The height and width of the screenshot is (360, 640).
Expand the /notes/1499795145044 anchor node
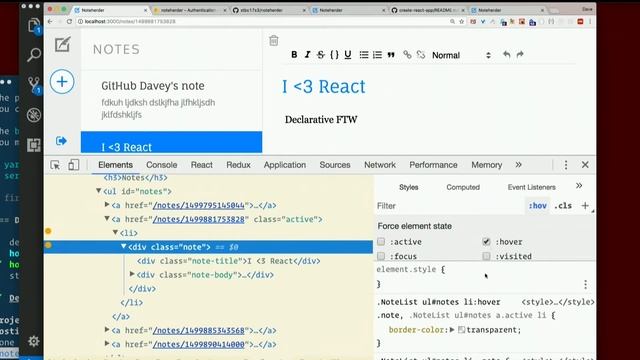[x=107, y=204]
